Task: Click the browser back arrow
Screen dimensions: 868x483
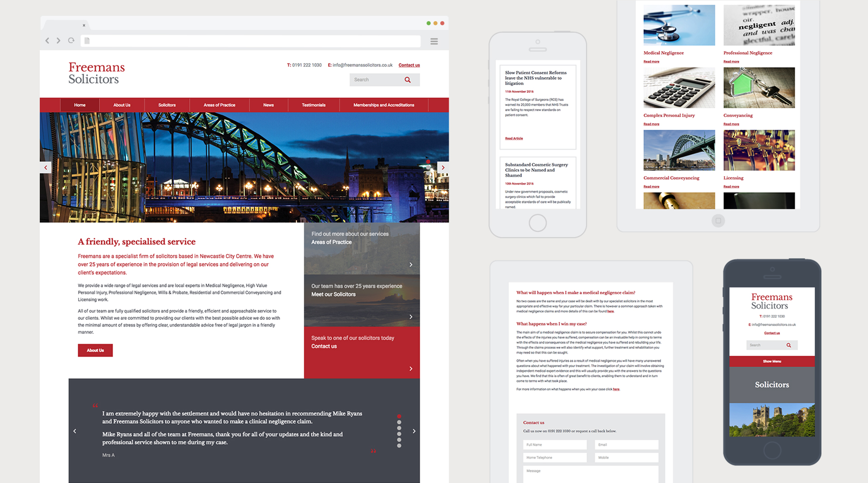Action: click(47, 41)
